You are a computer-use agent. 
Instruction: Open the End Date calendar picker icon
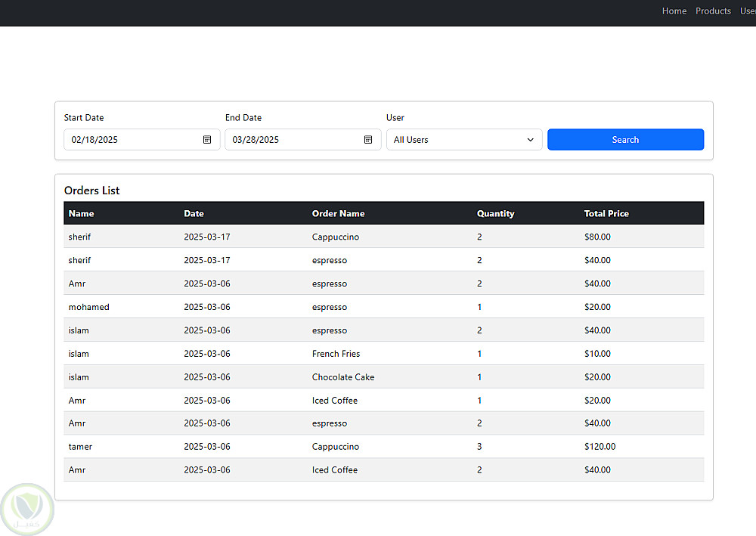[368, 140]
